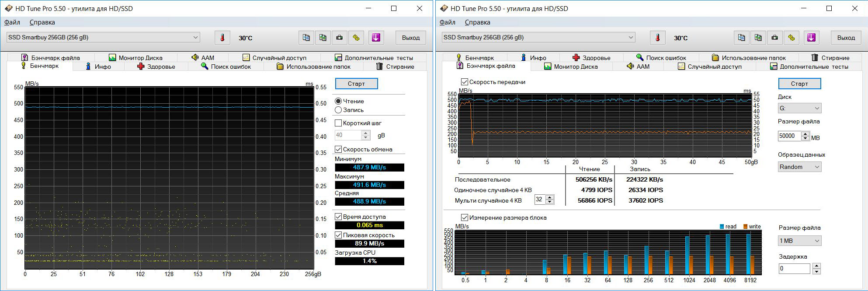Click copy screenshot to clipboard icon in right window
868x291 pixels.
[758, 38]
